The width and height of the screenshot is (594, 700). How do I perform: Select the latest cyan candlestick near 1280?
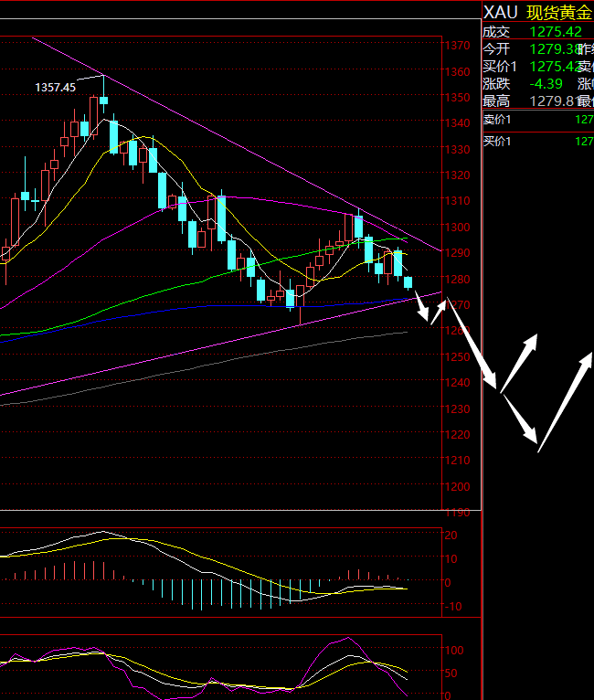click(408, 283)
